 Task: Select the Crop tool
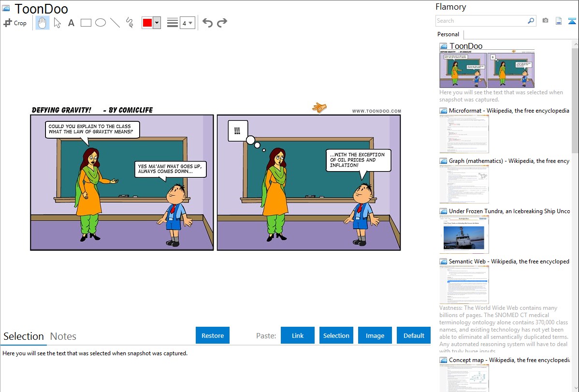pyautogui.click(x=15, y=23)
